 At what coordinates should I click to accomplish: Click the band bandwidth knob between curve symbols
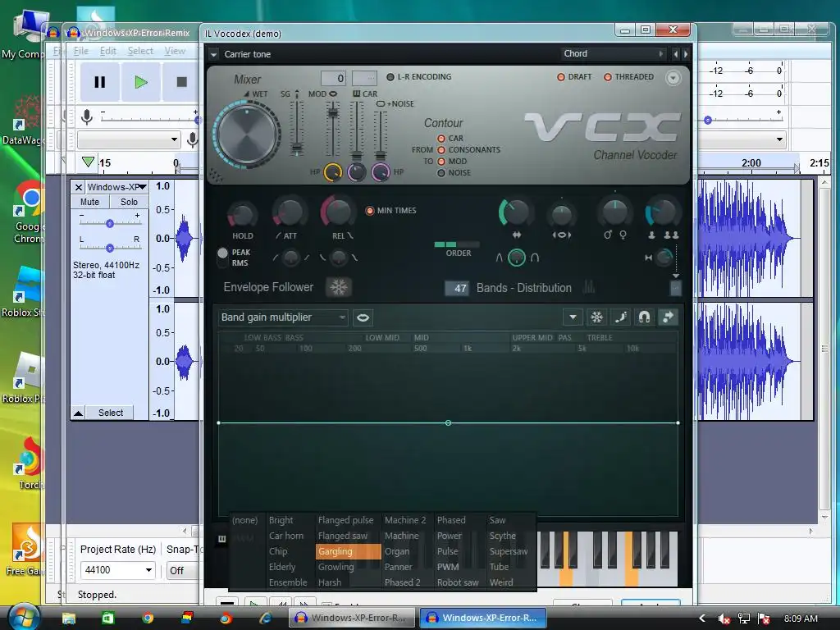click(x=517, y=258)
